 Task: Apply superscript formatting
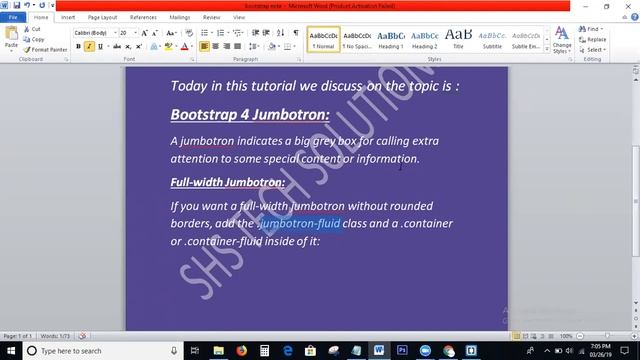pos(139,47)
